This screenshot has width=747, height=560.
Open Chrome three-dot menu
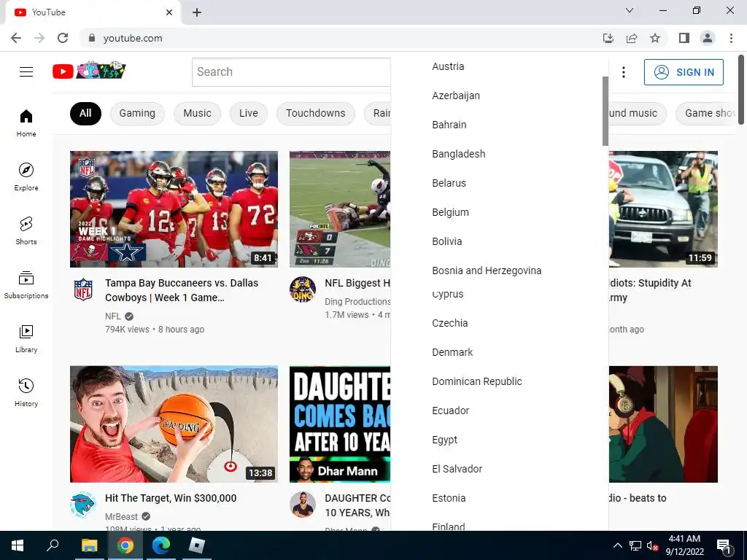point(731,38)
